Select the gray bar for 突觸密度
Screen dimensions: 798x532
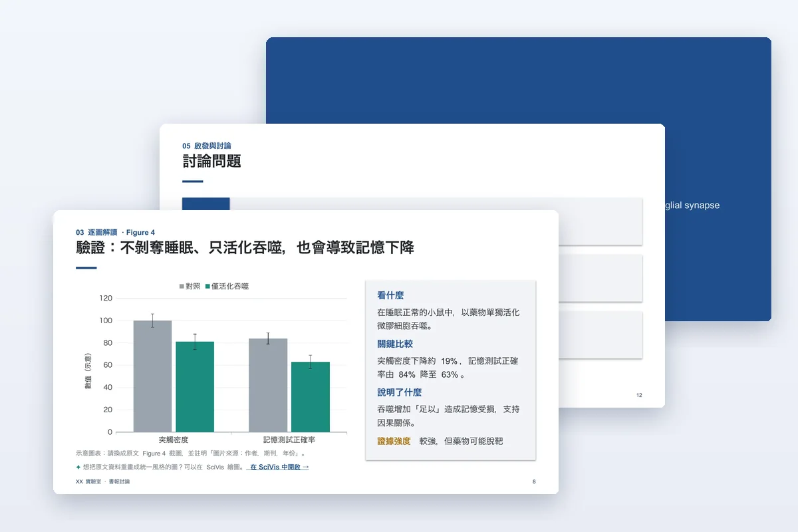coord(152,376)
